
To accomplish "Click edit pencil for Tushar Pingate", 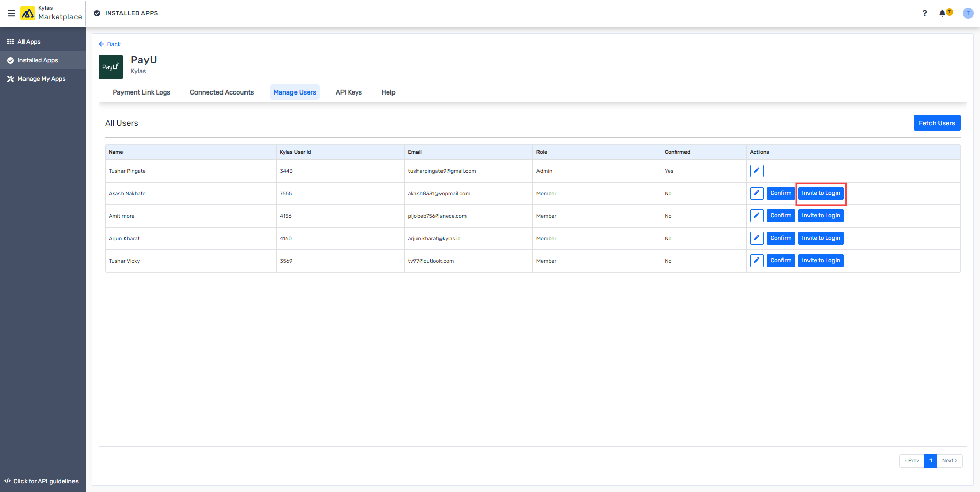I will click(x=756, y=171).
